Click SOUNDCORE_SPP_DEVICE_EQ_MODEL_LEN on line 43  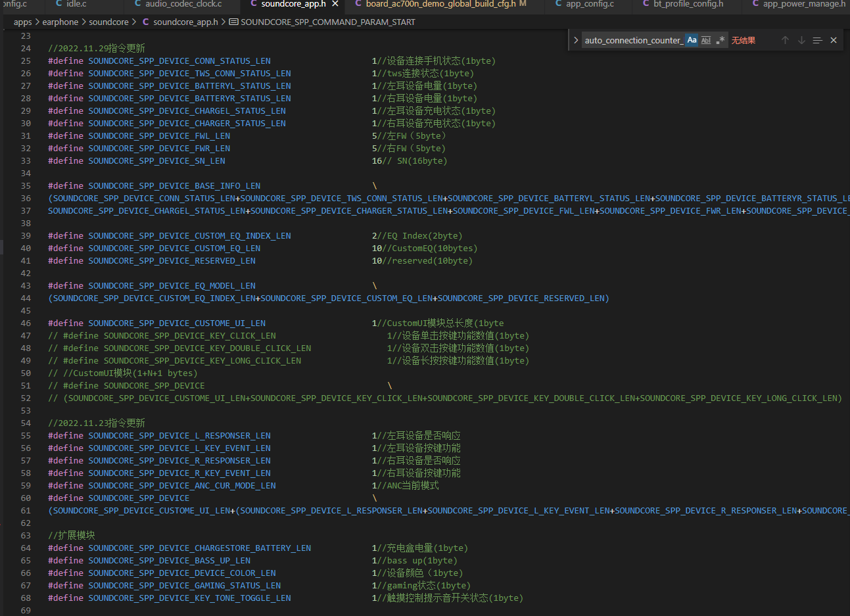click(x=172, y=286)
